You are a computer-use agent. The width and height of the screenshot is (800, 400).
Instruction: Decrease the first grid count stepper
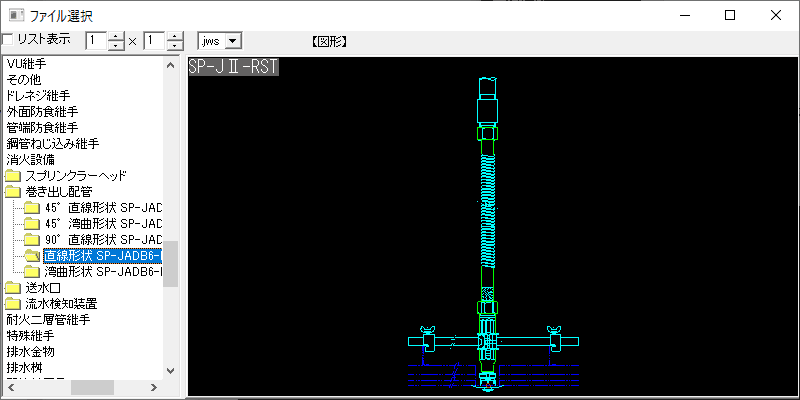click(117, 45)
